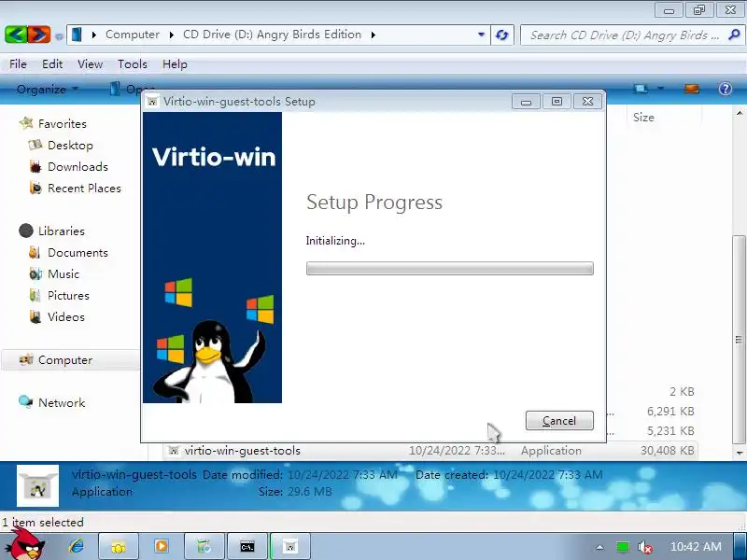Focus the Search CD Drive input field
The image size is (747, 560).
(624, 35)
